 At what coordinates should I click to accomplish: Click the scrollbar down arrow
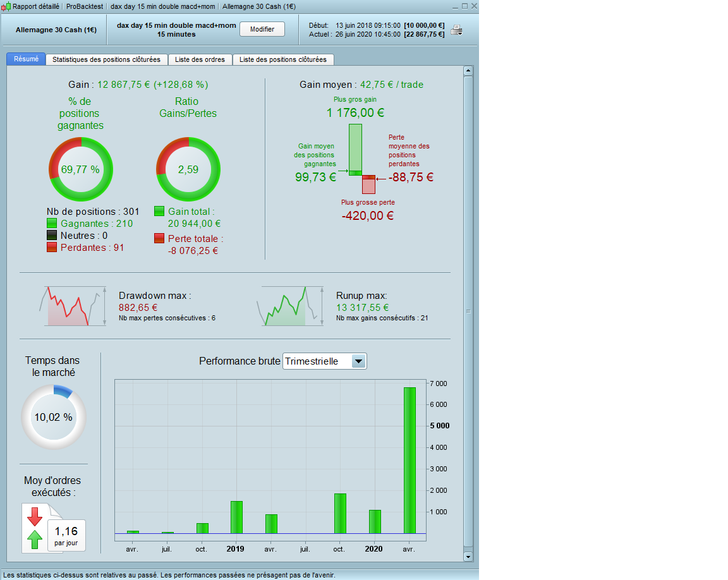pos(468,557)
